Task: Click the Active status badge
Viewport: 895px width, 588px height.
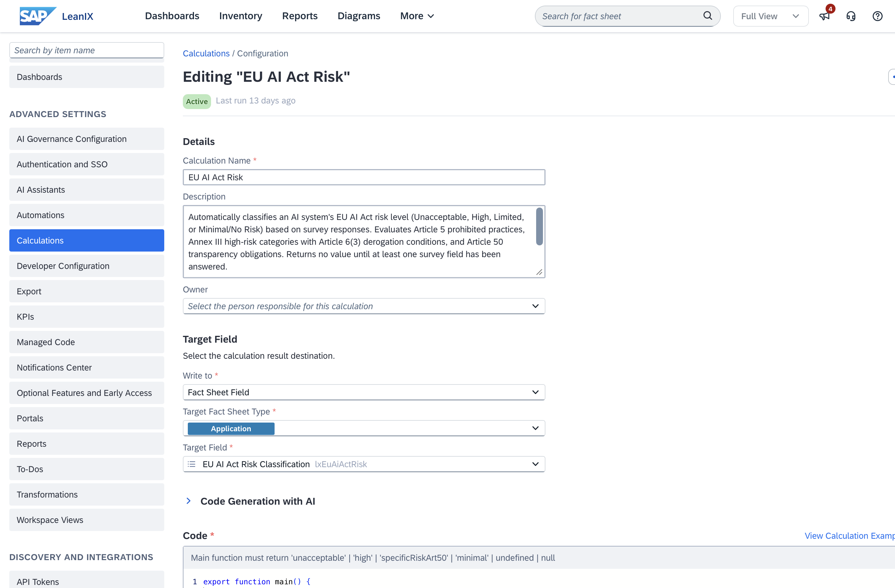Action: (x=197, y=101)
